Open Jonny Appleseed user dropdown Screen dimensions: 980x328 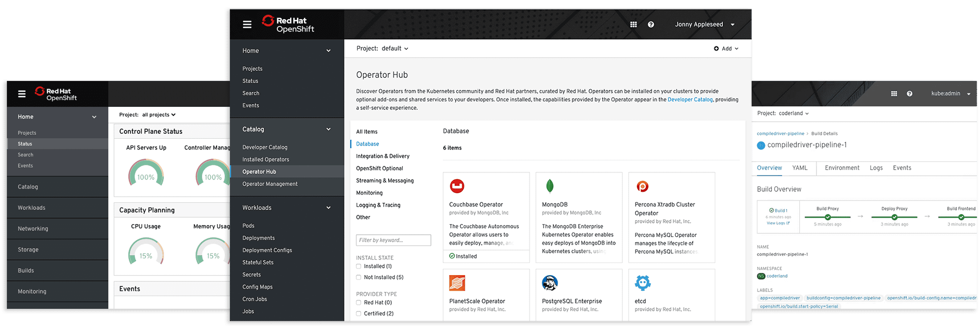[x=705, y=25]
